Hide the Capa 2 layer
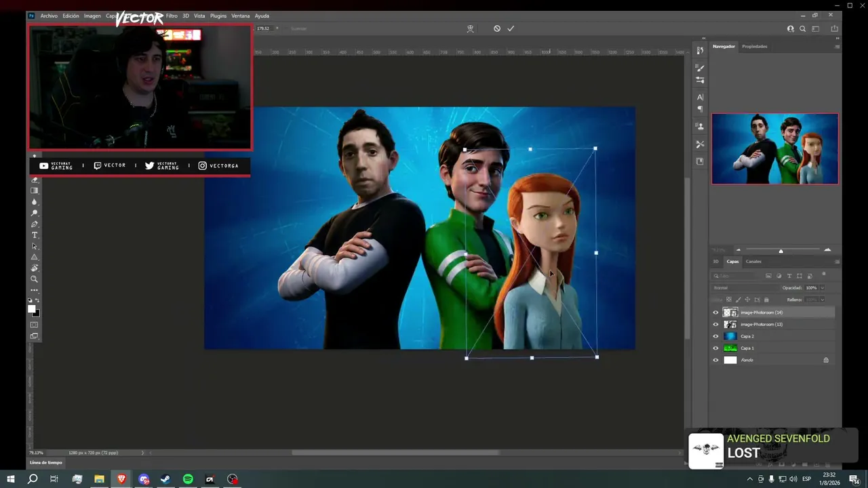This screenshot has width=868, height=488. [x=715, y=336]
